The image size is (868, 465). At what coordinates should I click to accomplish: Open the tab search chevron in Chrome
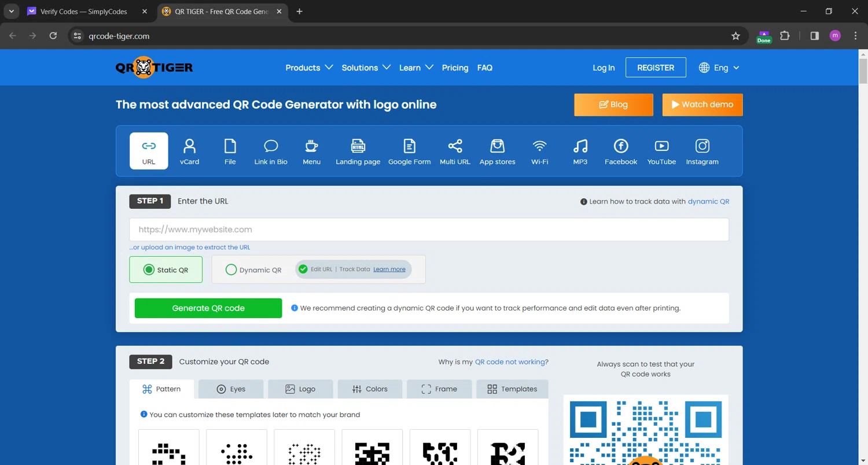12,12
